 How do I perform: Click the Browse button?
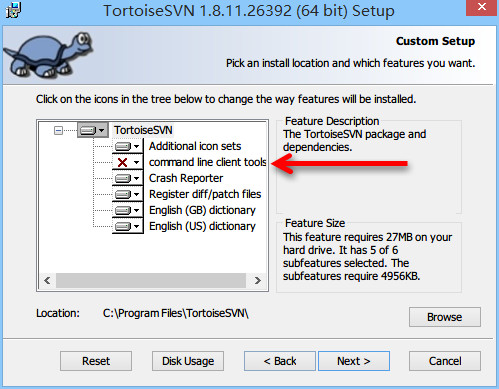[x=445, y=317]
